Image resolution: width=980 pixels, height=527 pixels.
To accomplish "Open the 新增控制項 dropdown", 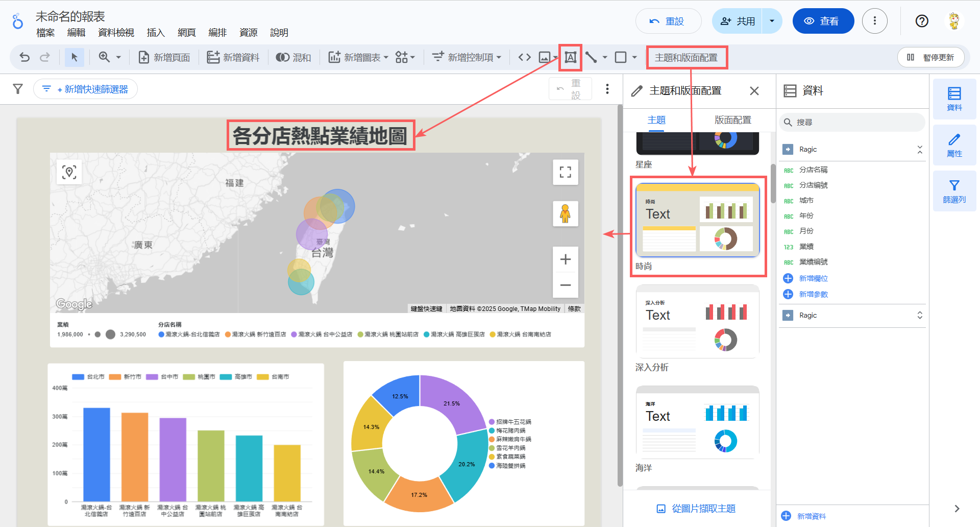I will pyautogui.click(x=467, y=57).
